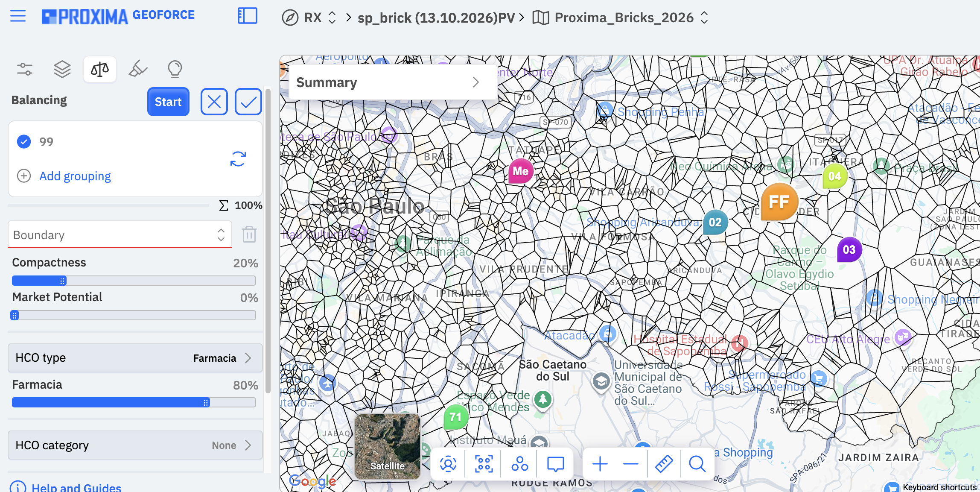Select the Balancing scales tab
The image size is (980, 492).
coord(100,69)
